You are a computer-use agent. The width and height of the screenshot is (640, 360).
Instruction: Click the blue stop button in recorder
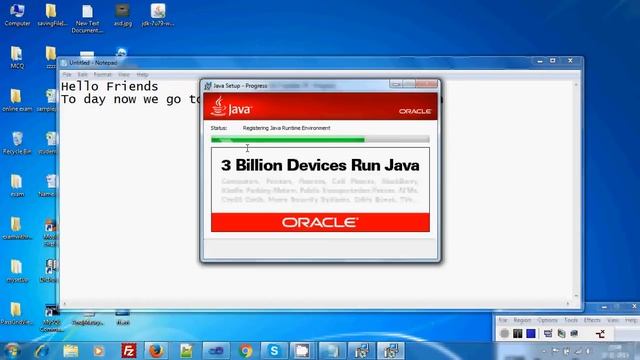[x=531, y=333]
